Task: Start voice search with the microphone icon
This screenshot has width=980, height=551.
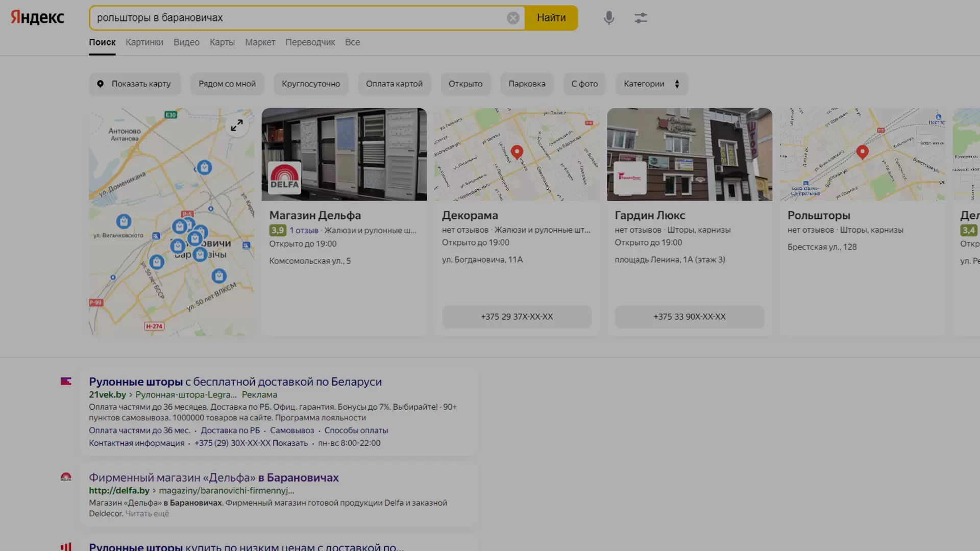Action: click(609, 18)
